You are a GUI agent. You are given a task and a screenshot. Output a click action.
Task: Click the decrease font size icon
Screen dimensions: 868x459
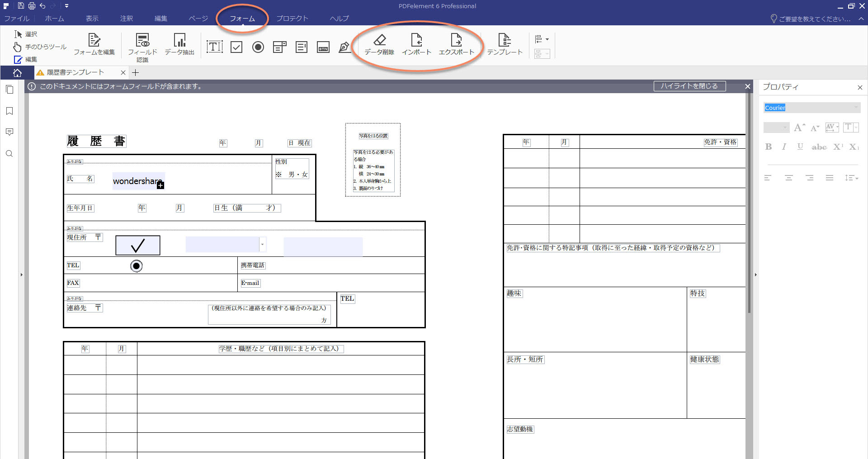(815, 128)
